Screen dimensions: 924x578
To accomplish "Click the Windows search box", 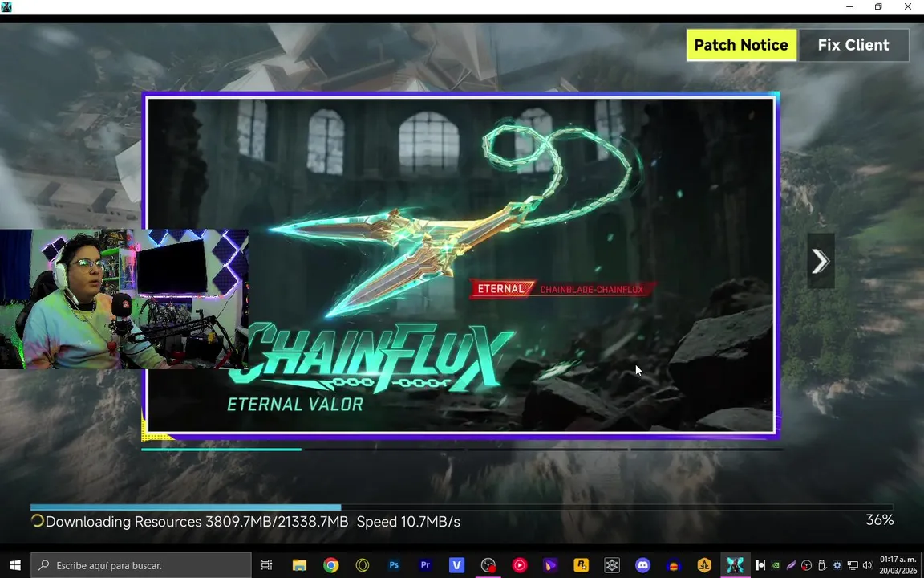I will (x=141, y=565).
